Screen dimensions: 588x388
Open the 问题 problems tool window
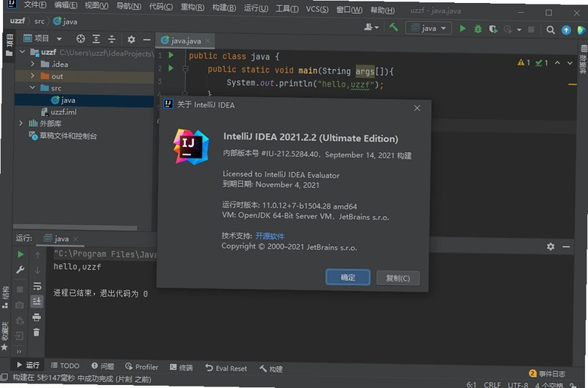(x=102, y=366)
